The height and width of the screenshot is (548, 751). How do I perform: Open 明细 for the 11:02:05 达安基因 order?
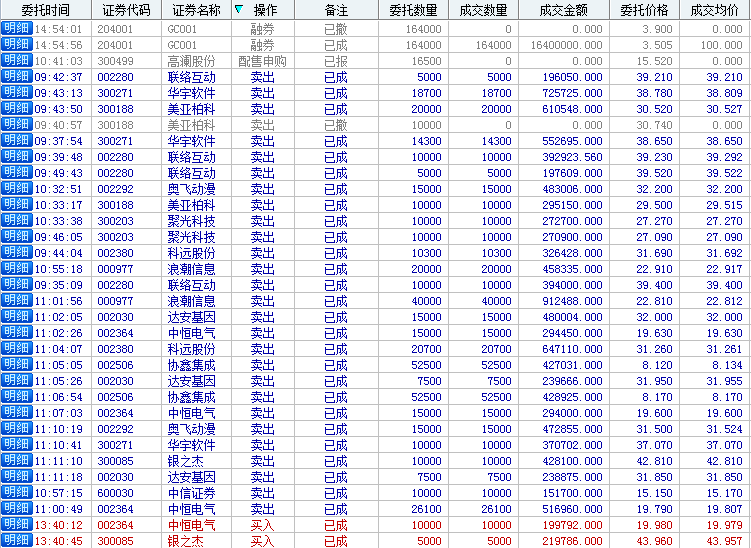(x=17, y=317)
